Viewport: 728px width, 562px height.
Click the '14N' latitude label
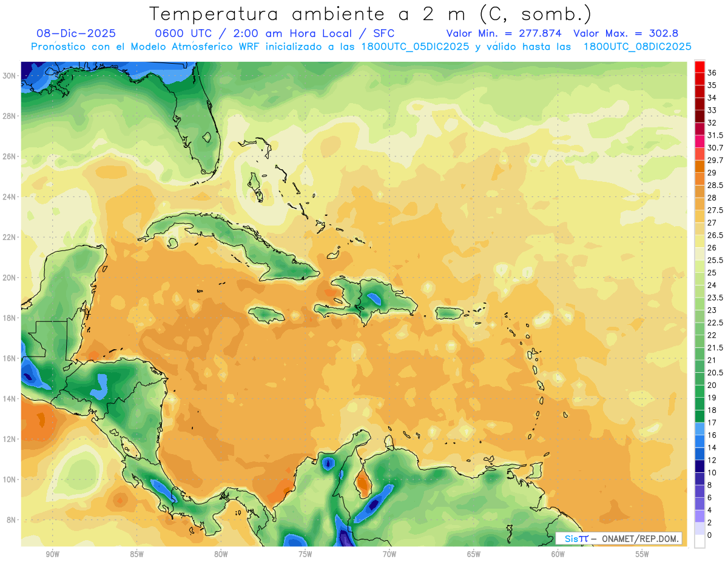tap(10, 398)
